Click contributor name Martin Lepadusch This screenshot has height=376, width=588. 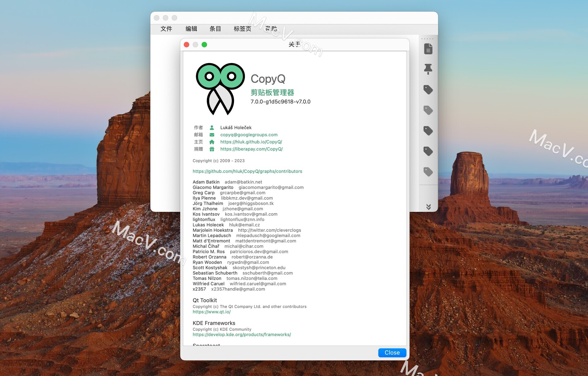pyautogui.click(x=212, y=236)
